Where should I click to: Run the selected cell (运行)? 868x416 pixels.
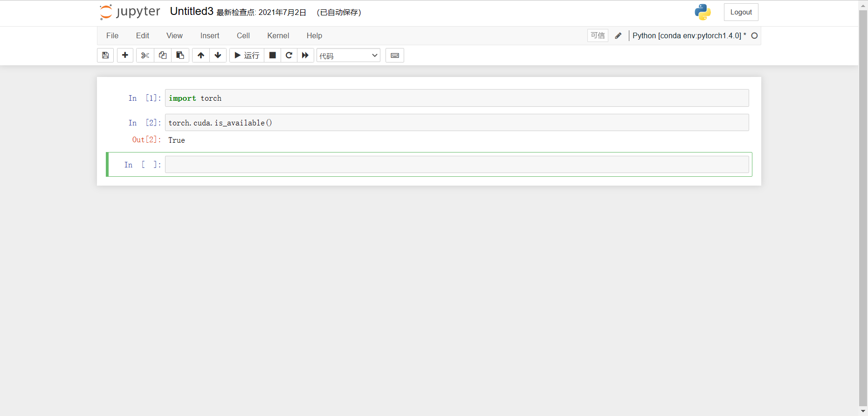point(247,55)
